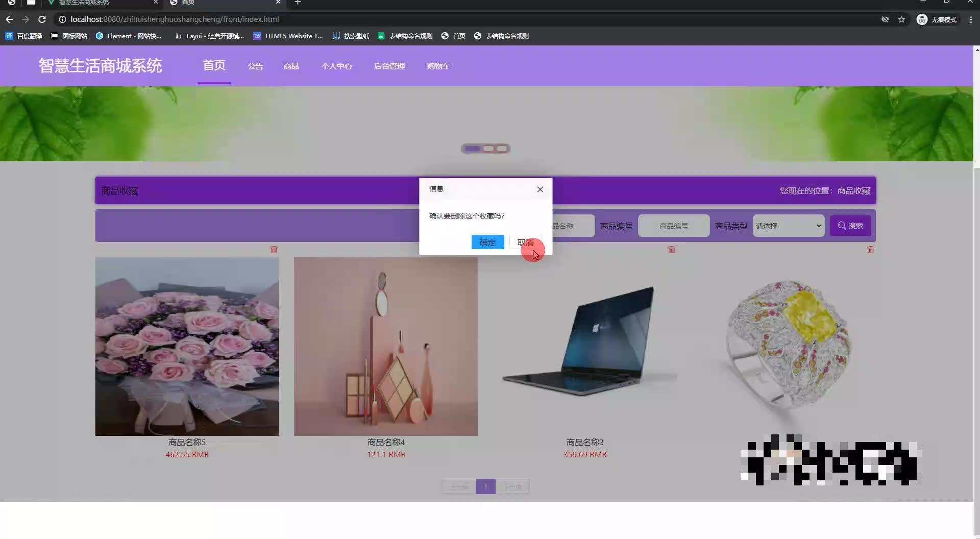Screen dimensions: 980x539
Task: Click the address bar URL
Action: pos(175,19)
